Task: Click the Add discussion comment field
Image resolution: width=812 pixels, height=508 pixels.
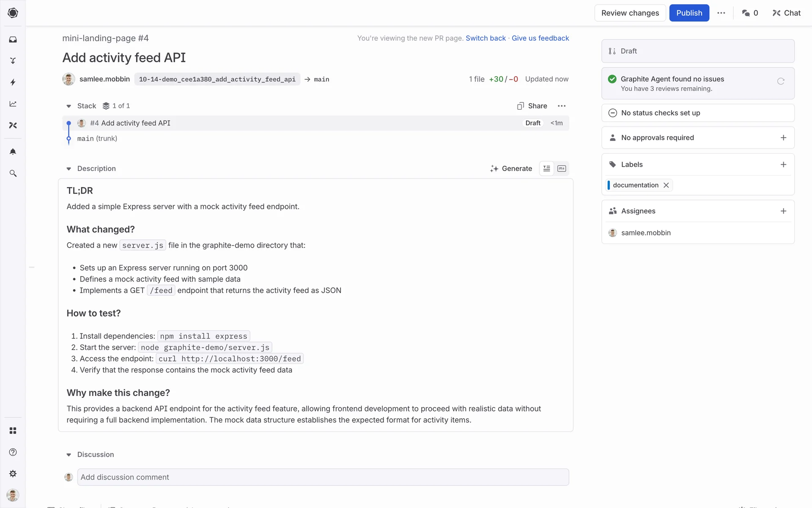Action: [323, 477]
